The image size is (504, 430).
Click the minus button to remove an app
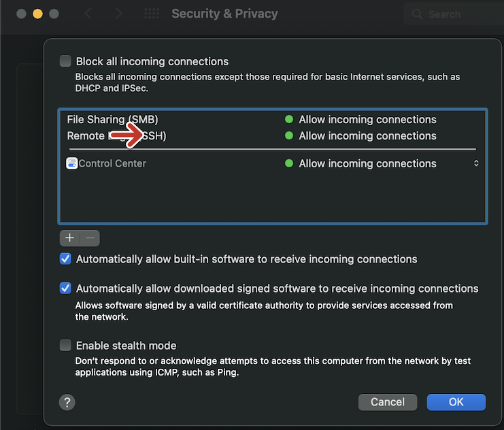pos(90,238)
